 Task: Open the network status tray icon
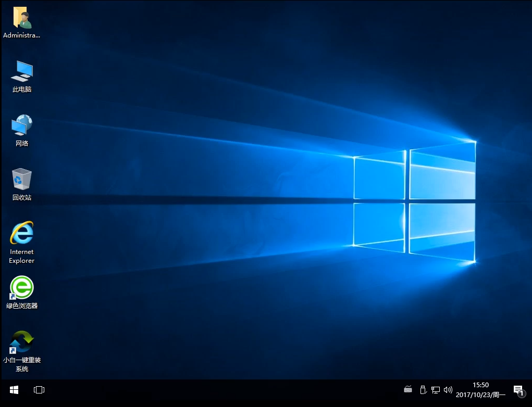pos(435,390)
